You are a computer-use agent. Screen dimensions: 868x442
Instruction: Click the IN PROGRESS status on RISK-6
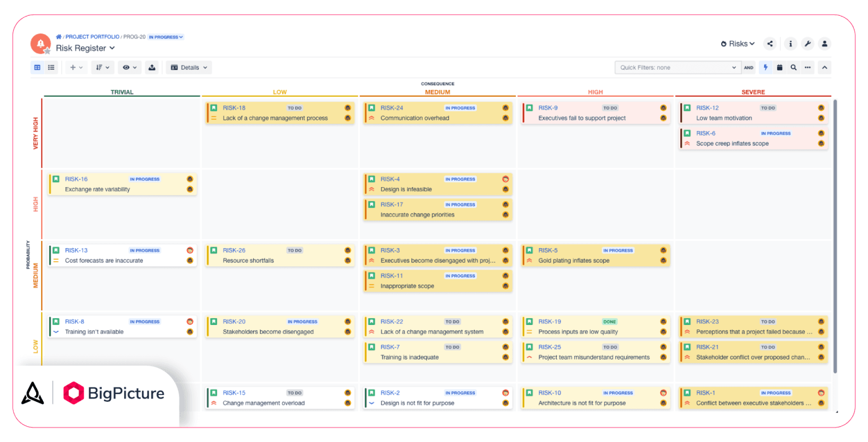775,133
